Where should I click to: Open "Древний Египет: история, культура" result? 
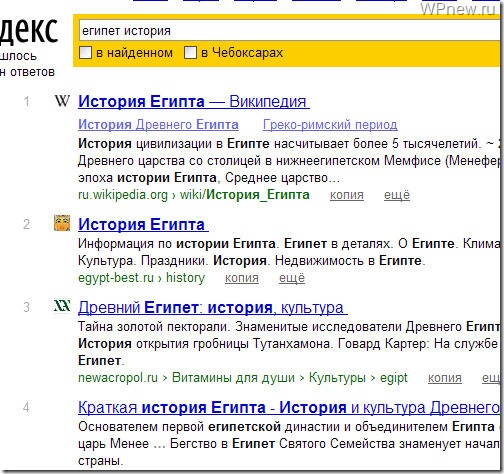pyautogui.click(x=213, y=307)
